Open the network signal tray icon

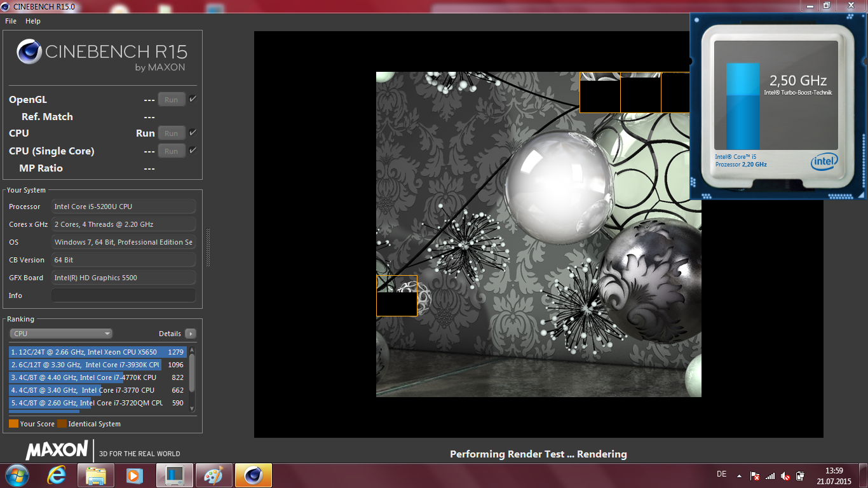tap(770, 475)
